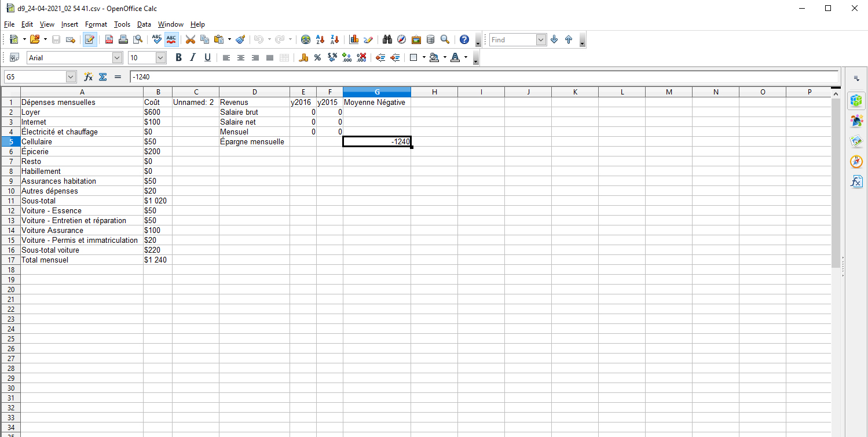Toggle Edit File mode
Screen dimensions: 868x437
90,39
